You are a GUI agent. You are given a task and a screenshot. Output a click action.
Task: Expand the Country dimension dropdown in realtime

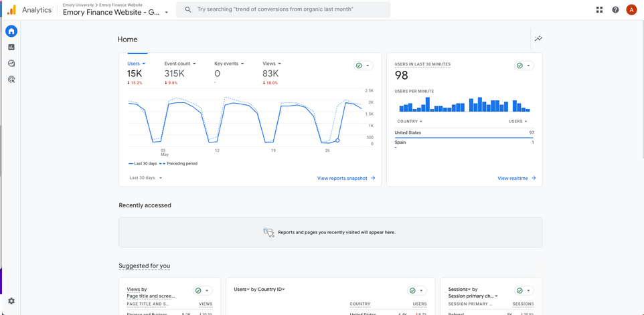coord(410,122)
